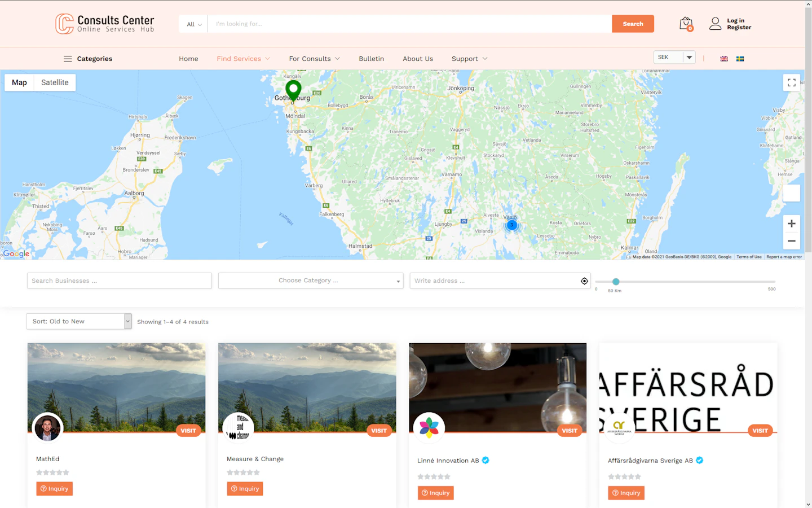Rate Affärsrådgivarna Sverige AB using its stars

[x=625, y=477]
